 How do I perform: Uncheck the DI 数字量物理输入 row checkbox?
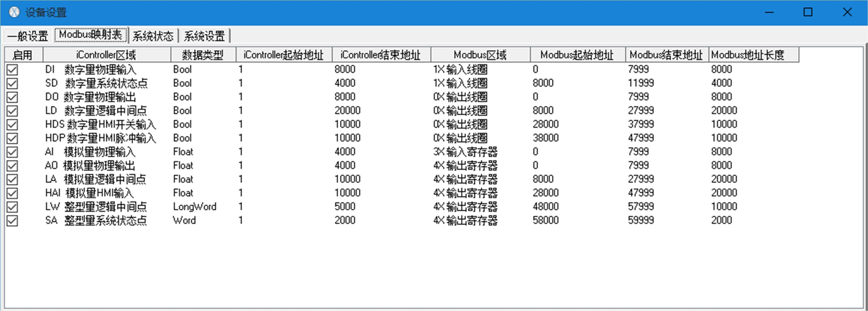[12, 70]
